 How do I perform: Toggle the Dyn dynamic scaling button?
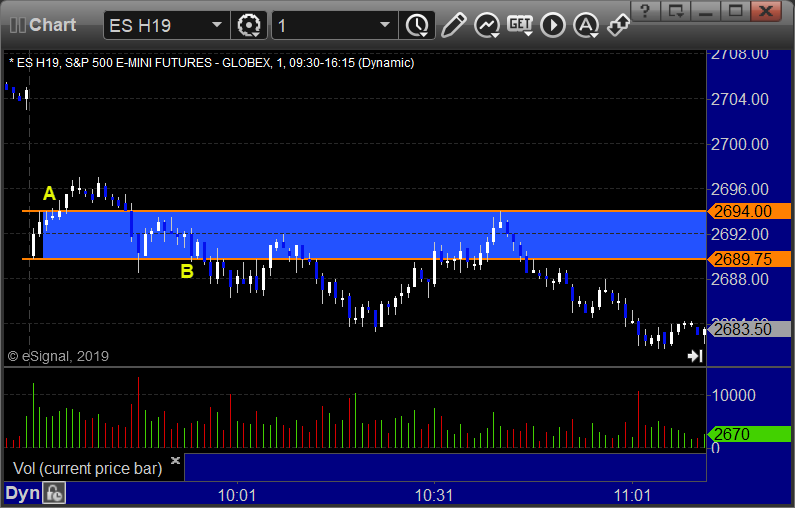[22, 493]
